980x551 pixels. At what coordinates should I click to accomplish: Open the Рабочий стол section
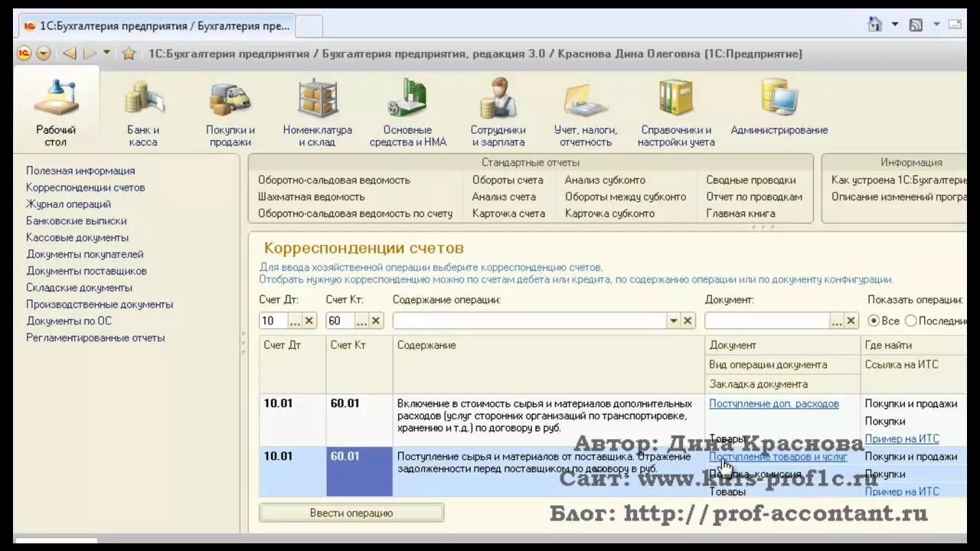pos(56,111)
